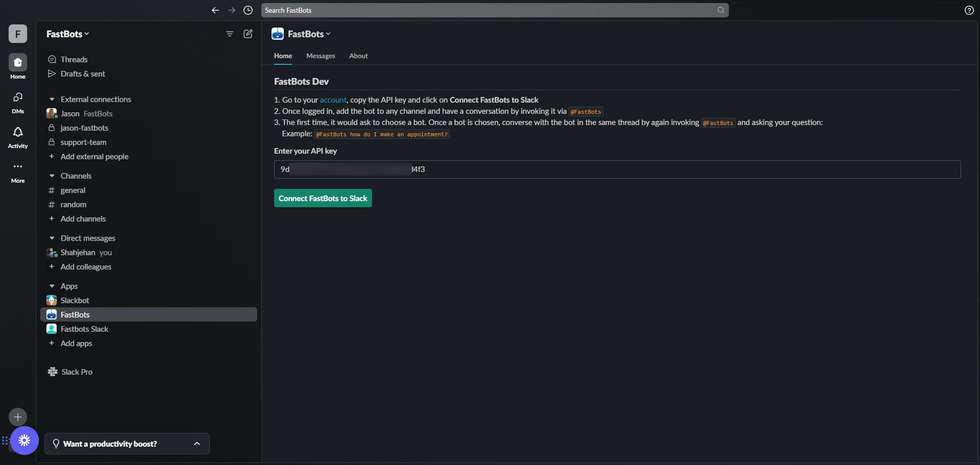Open Fastbots Slack app

pos(149,329)
